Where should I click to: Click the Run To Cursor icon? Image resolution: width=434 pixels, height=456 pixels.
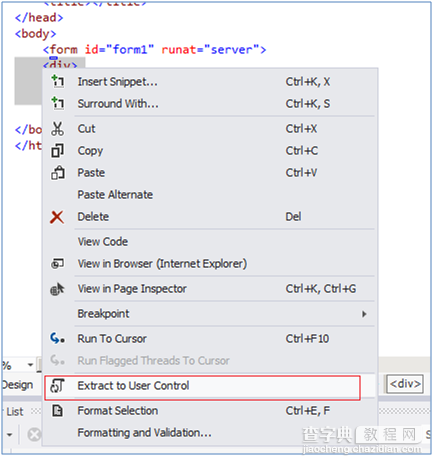tap(57, 339)
